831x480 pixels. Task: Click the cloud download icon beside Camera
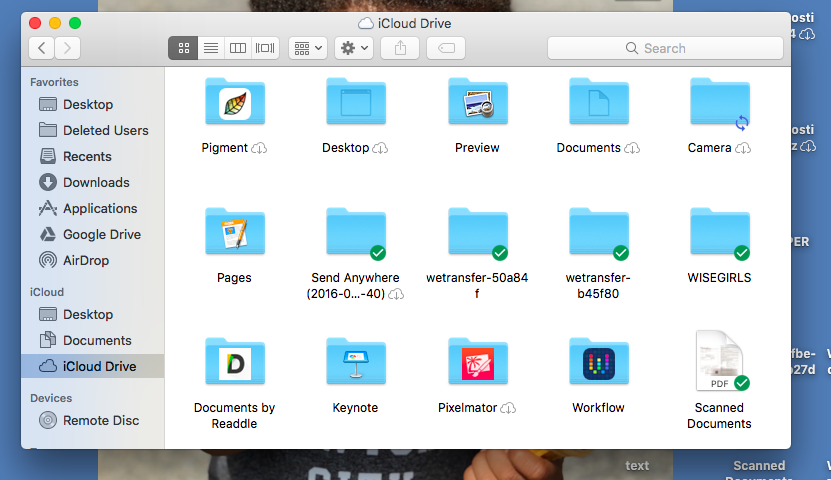[x=743, y=148]
